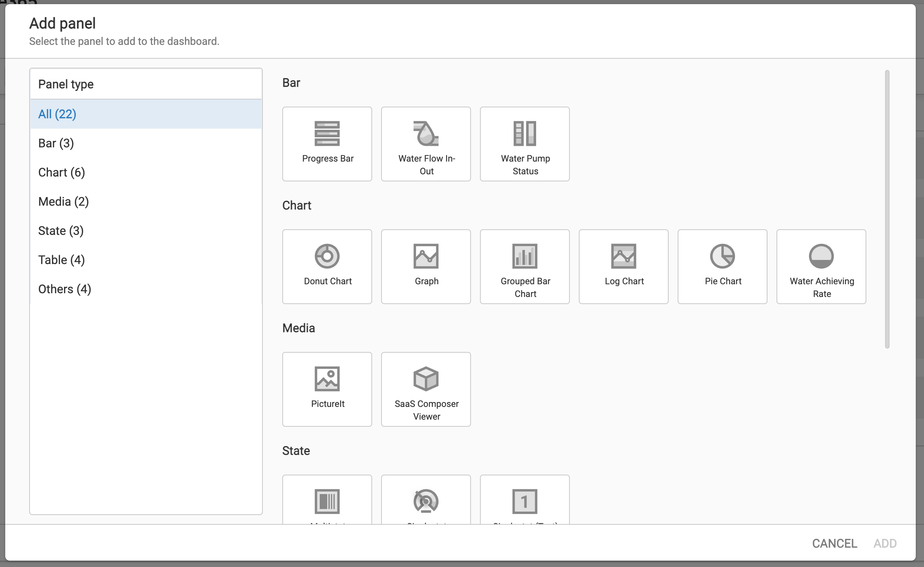The height and width of the screenshot is (567, 924).
Task: Pick the Graph panel icon
Action: pos(426,267)
